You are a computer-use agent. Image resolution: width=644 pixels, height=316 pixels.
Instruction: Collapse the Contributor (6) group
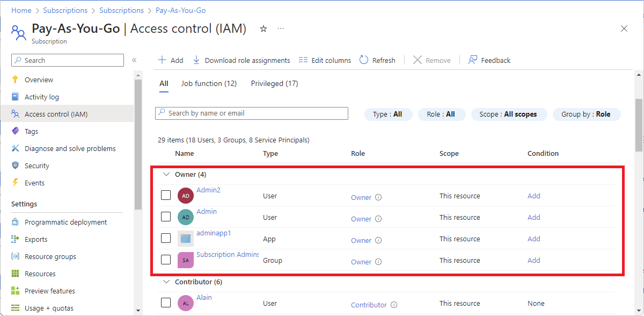[165, 282]
